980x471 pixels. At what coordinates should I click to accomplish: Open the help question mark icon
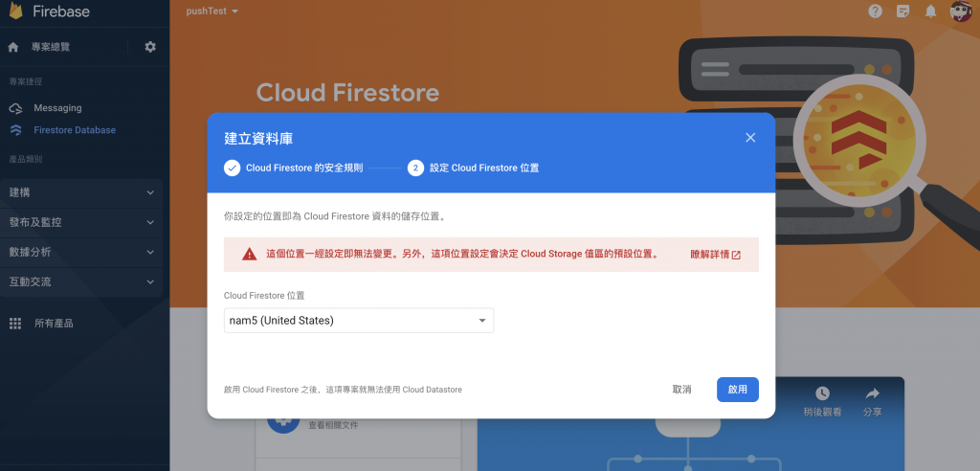[875, 11]
